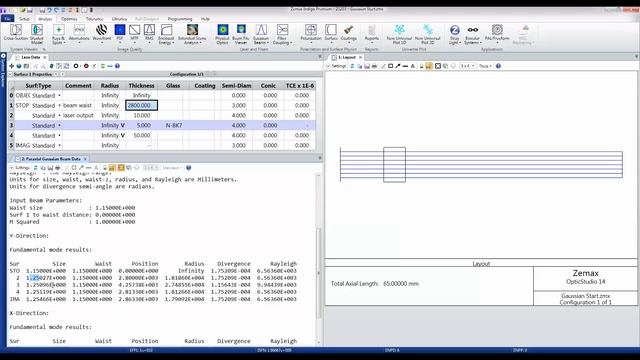Open surface type dropdown for row 5 IMAG
640x360 pixels.
tap(59, 145)
